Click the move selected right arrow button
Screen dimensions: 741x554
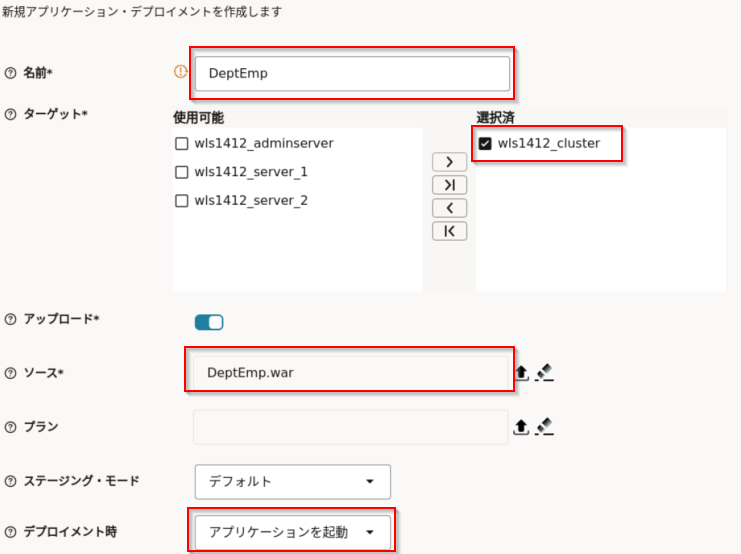pos(449,162)
